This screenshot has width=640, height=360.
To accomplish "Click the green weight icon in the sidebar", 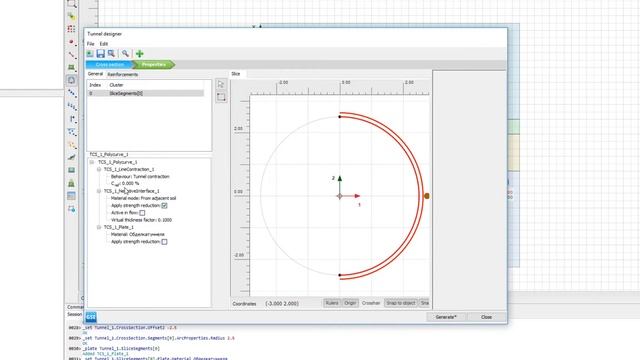I will [x=72, y=183].
